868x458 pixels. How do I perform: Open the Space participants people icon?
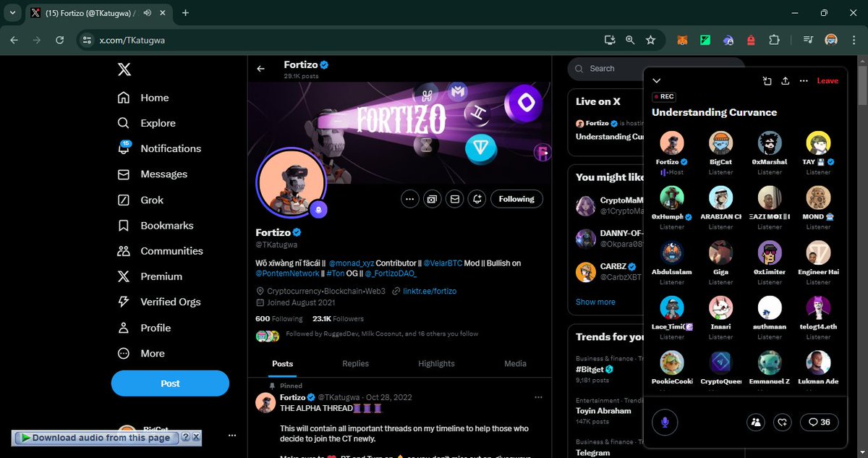pyautogui.click(x=756, y=422)
